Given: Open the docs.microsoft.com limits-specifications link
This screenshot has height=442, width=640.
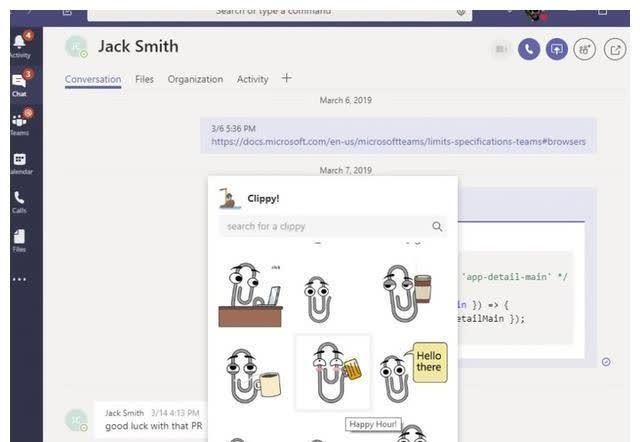Looking at the screenshot, I should click(398, 142).
